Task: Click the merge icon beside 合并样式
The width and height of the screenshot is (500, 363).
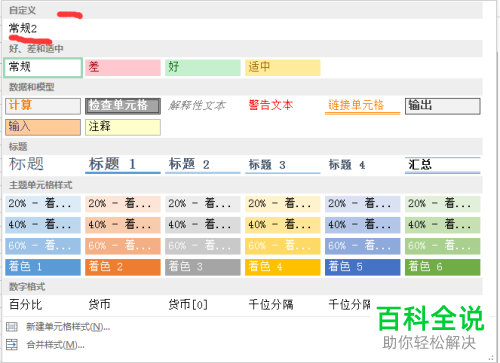Action: [x=12, y=344]
